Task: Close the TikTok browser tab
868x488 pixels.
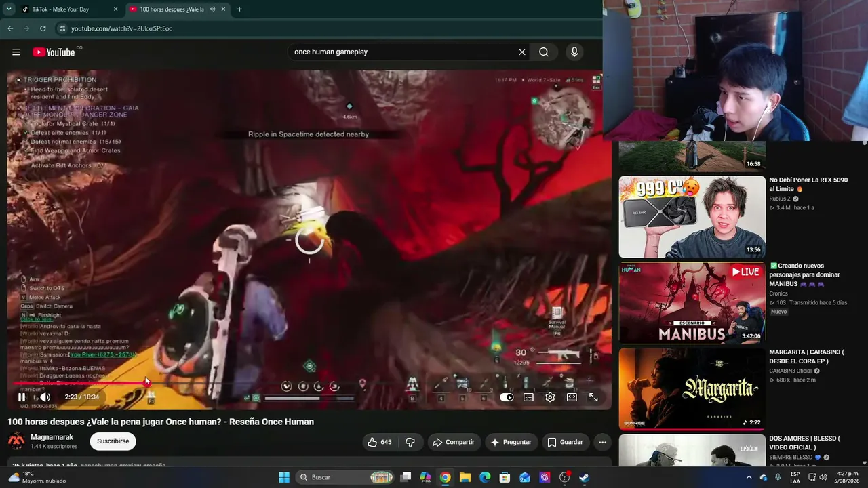Action: (115, 9)
